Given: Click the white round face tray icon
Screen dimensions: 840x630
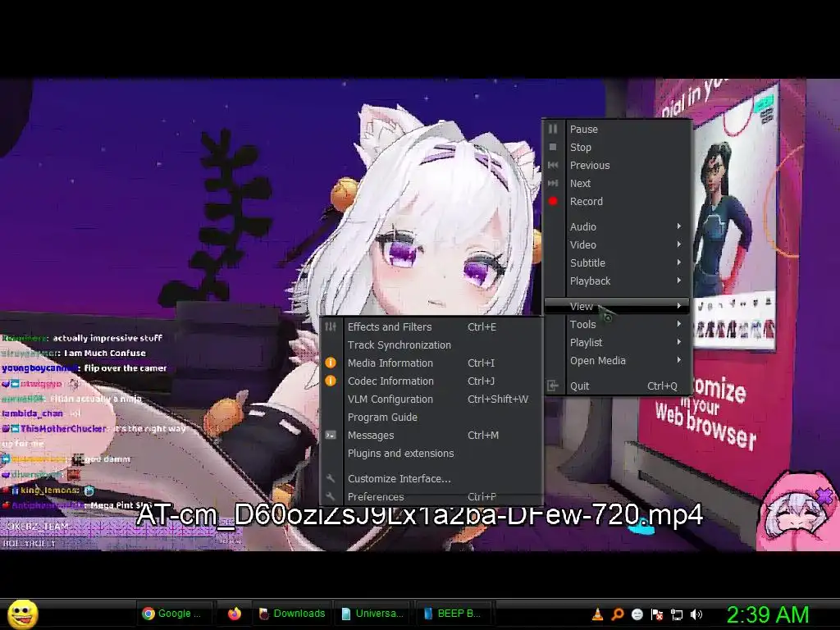Looking at the screenshot, I should click(637, 614).
